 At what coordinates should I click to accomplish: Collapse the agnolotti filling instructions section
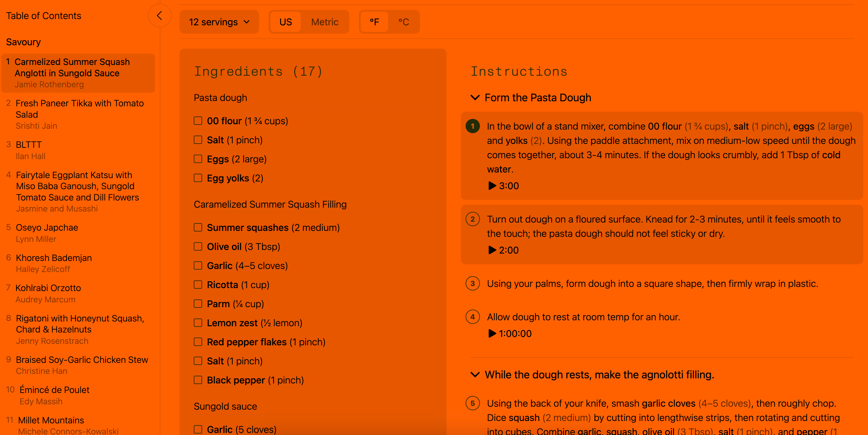pos(475,375)
